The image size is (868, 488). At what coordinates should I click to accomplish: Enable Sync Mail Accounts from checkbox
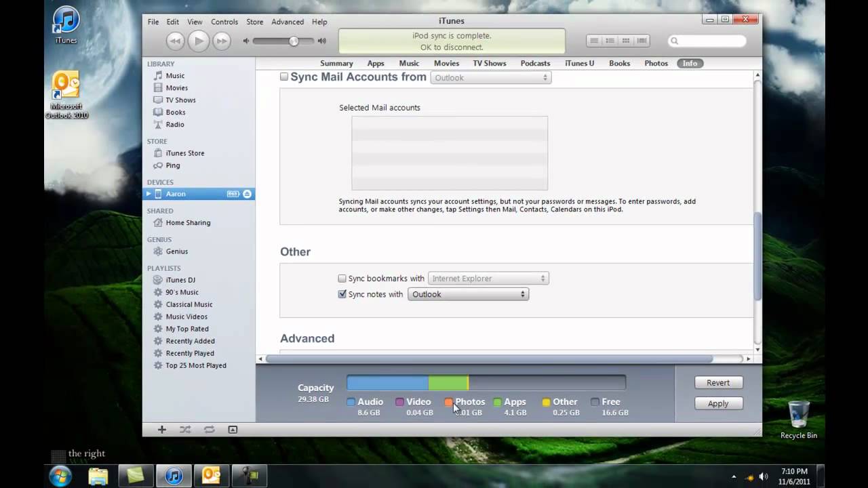(284, 77)
